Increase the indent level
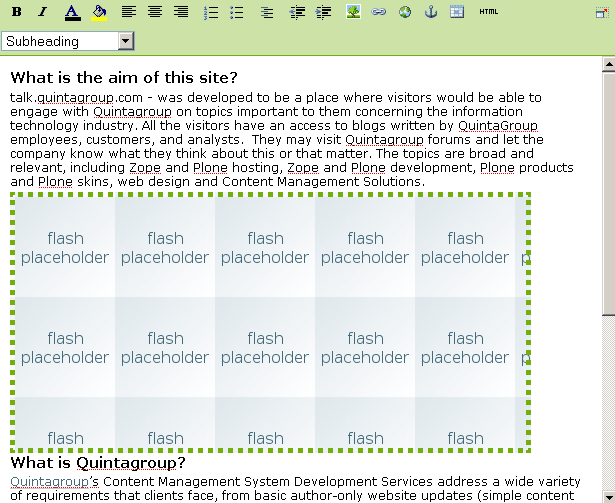 click(x=323, y=12)
